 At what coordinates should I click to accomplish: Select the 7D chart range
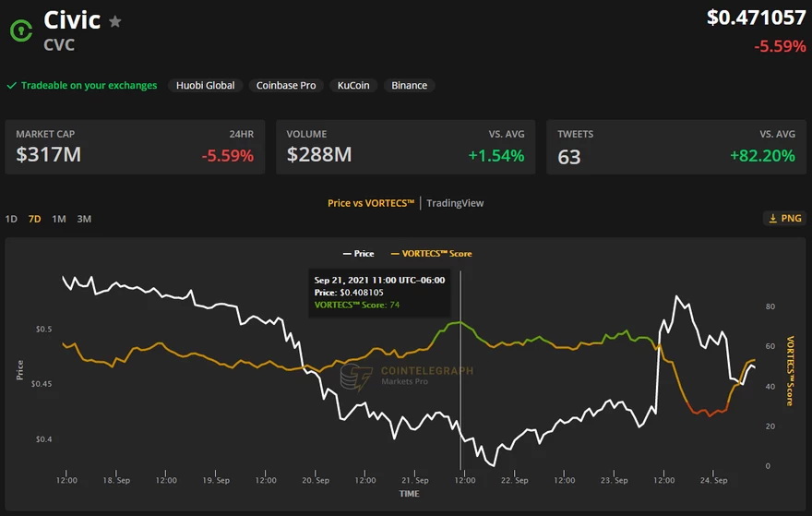pos(35,219)
